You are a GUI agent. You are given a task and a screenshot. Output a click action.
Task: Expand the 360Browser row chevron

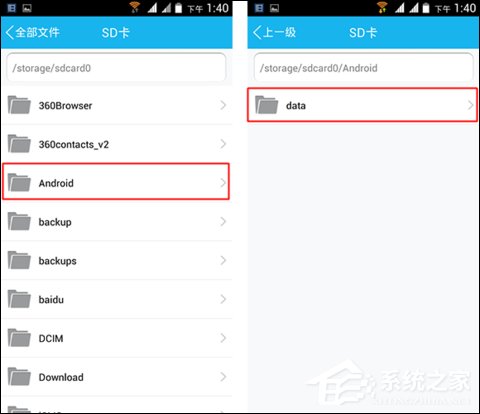[x=223, y=105]
